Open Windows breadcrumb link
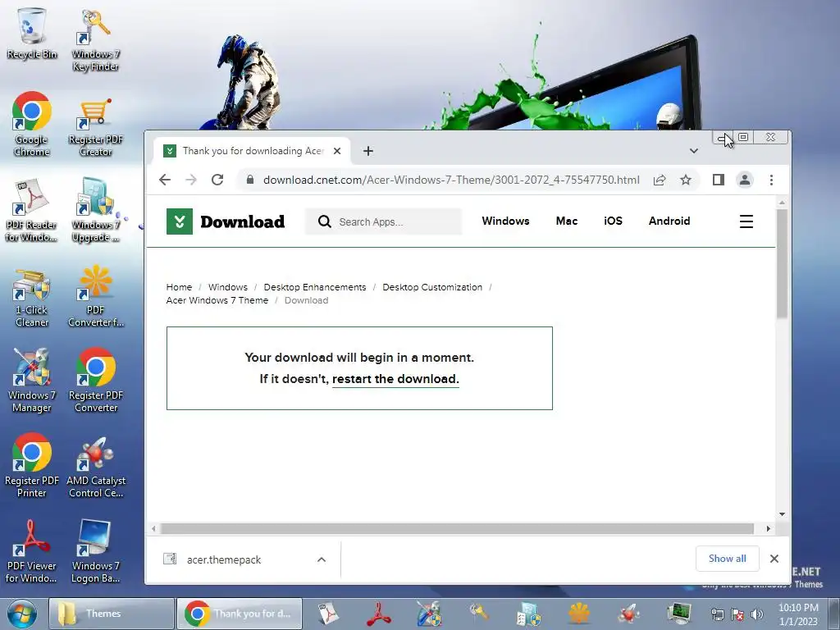 coord(228,287)
